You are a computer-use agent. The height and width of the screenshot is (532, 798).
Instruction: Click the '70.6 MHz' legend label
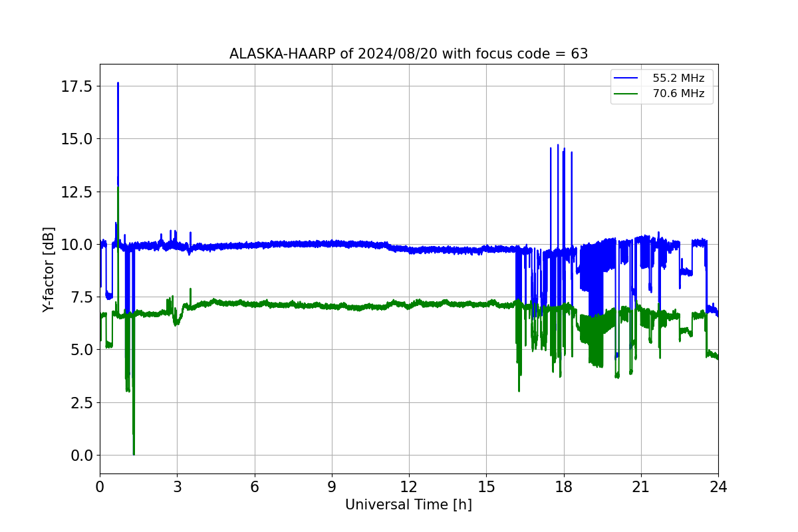pos(678,94)
